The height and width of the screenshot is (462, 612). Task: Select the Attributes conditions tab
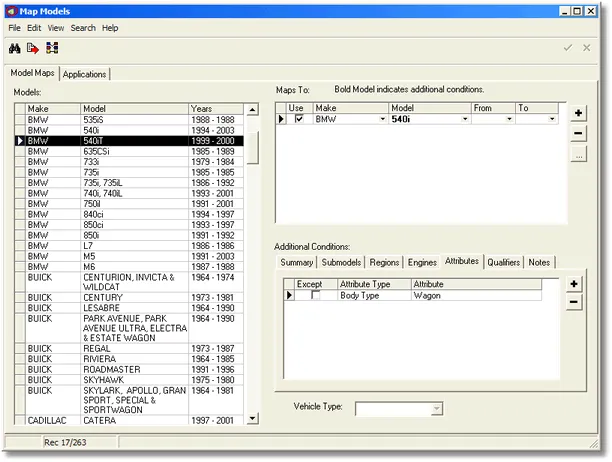[462, 261]
